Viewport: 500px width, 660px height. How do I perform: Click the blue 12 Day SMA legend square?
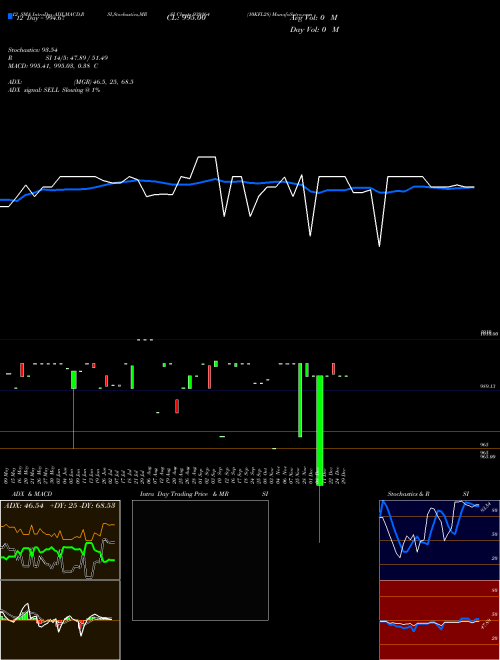tap(10, 17)
